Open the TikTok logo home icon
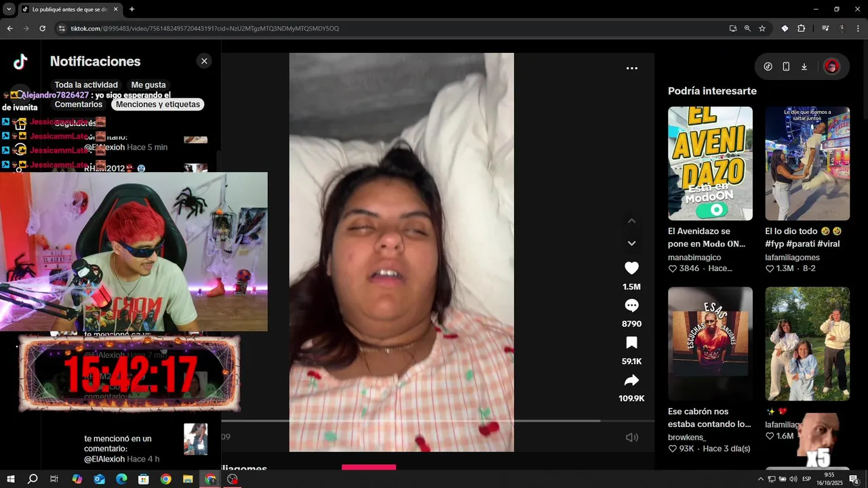 20,62
